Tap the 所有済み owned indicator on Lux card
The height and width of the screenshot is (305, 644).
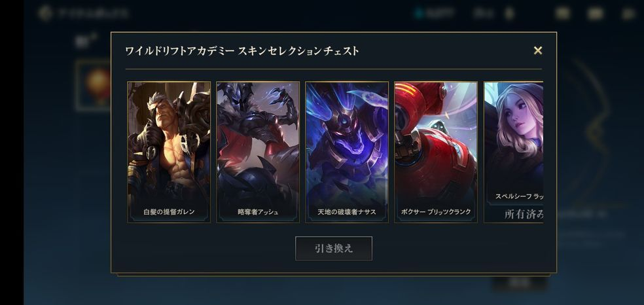pyautogui.click(x=524, y=214)
